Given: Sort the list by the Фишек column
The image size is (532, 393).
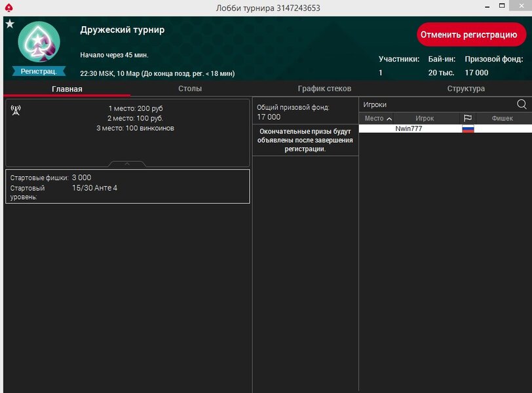Looking at the screenshot, I should click(x=502, y=119).
